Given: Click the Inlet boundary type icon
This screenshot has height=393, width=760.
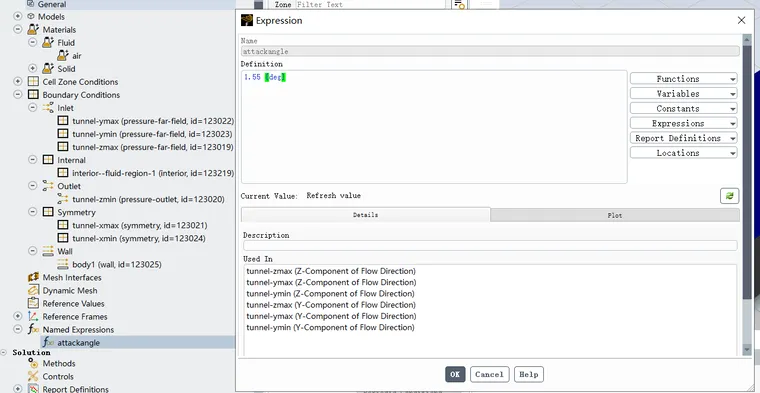Looking at the screenshot, I should click(48, 108).
